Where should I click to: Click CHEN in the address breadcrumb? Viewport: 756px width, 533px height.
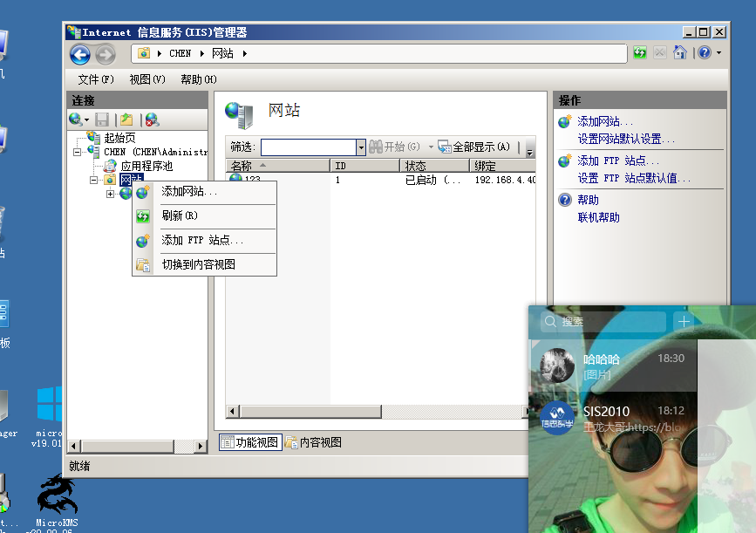[180, 53]
